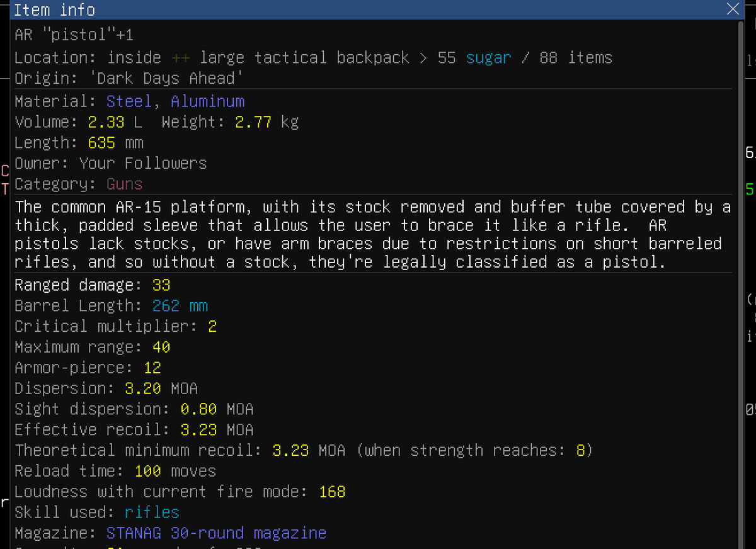Click the sugar text in location line

(x=489, y=58)
